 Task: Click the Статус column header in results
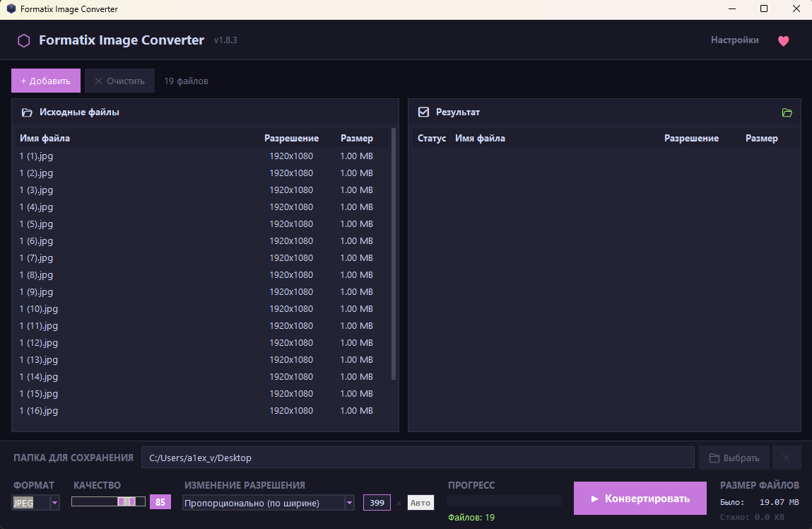click(431, 139)
